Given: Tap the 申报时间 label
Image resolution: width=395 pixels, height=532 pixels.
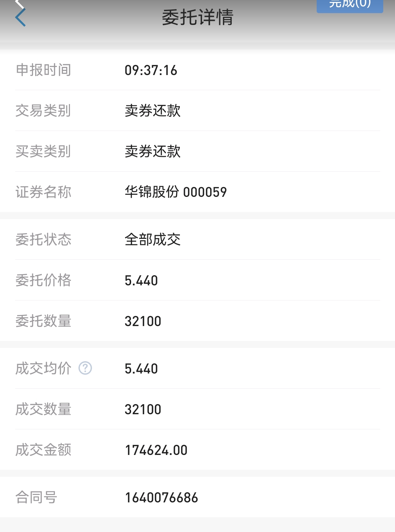Looking at the screenshot, I should (43, 70).
